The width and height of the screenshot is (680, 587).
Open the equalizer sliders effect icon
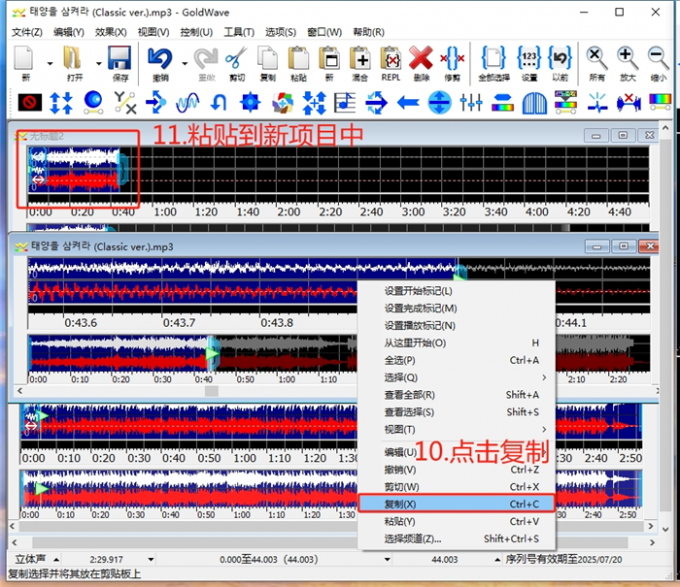(x=471, y=103)
